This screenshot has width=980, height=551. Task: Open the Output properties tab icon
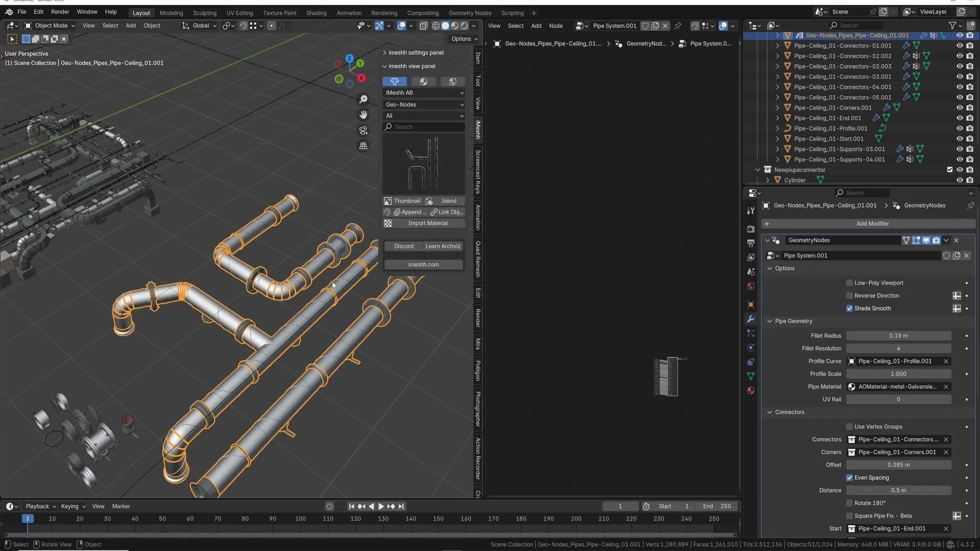coord(750,243)
